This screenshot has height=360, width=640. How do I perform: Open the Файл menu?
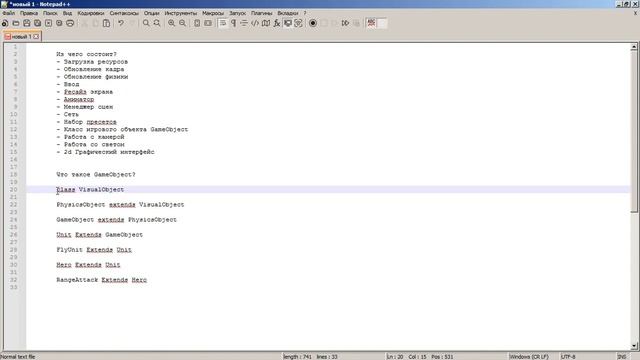point(9,13)
